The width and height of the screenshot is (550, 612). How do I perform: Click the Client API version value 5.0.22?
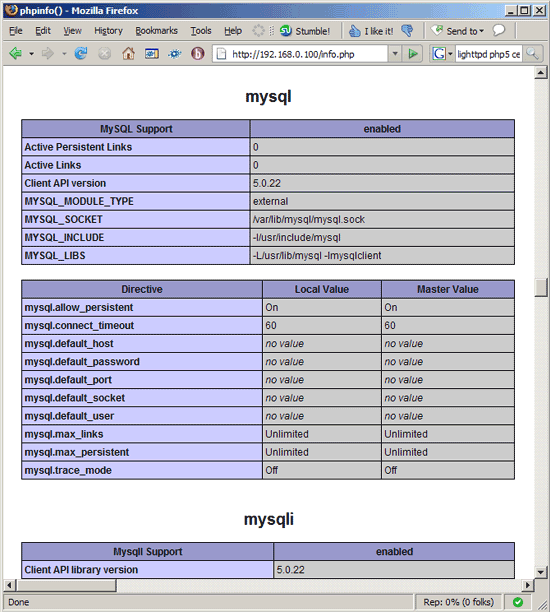(267, 183)
